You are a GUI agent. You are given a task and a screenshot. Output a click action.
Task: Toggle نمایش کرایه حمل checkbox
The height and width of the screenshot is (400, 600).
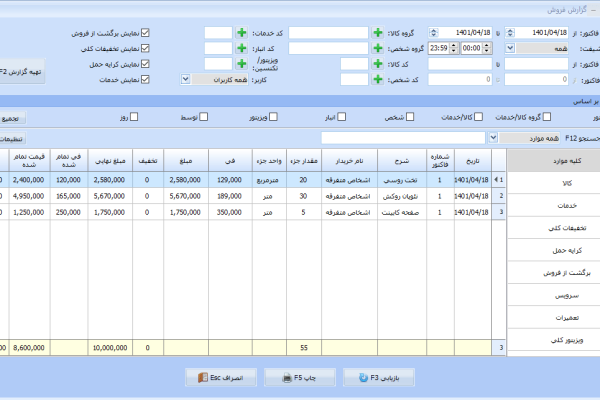tap(145, 64)
